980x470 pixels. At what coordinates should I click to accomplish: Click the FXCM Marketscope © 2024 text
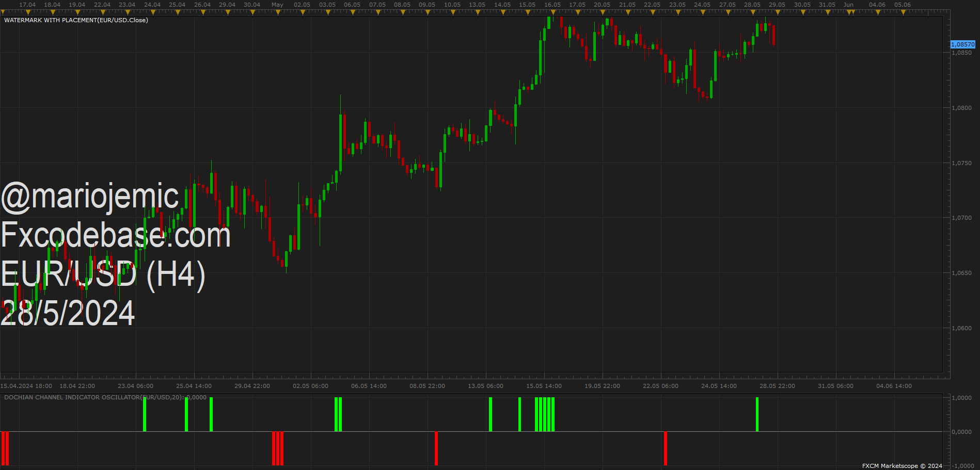click(902, 466)
